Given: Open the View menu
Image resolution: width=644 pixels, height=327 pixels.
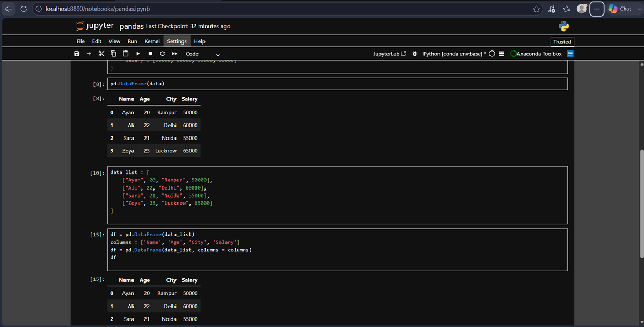Looking at the screenshot, I should point(114,41).
